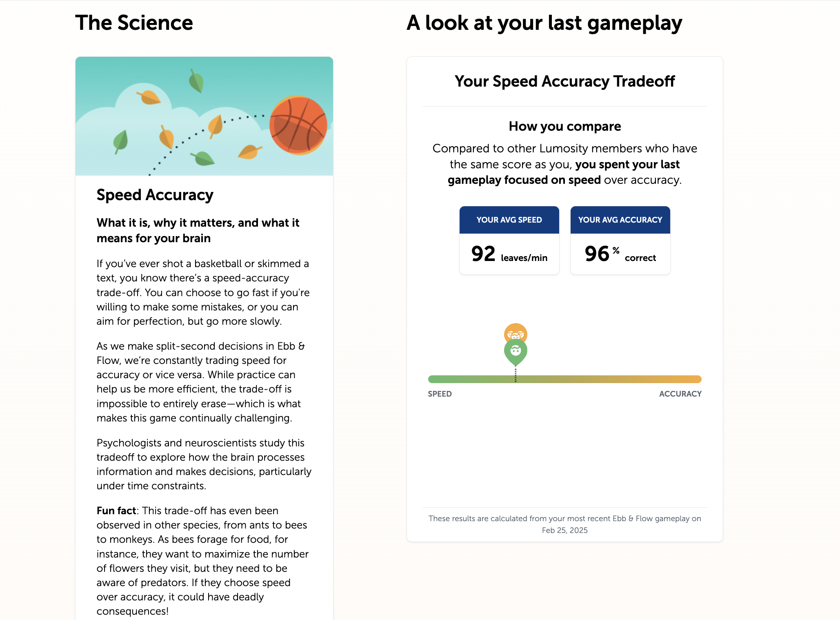The image size is (840, 620).
Task: Select the YOUR AVG SPEED card header
Action: (x=509, y=220)
